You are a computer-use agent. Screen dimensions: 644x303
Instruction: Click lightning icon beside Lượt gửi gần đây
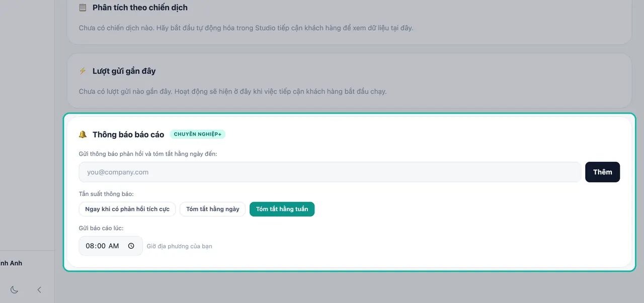tap(83, 71)
